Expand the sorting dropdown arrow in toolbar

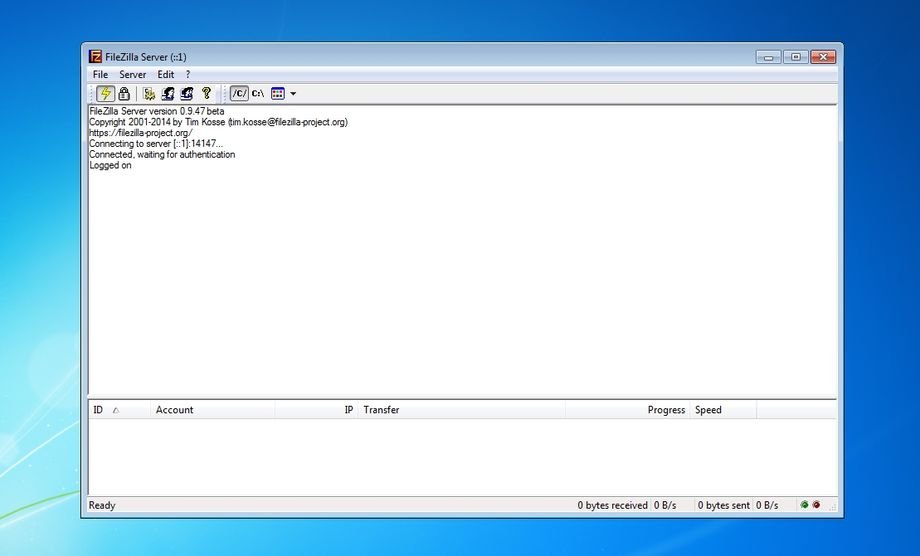tap(293, 93)
